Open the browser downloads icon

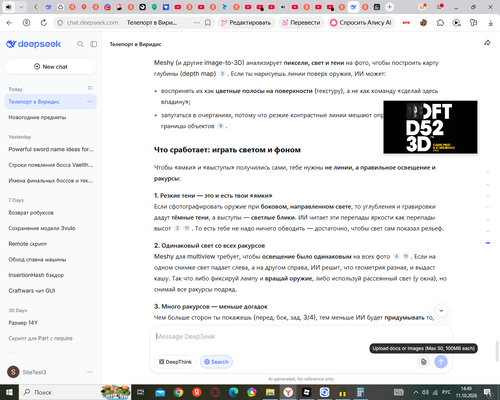click(490, 23)
